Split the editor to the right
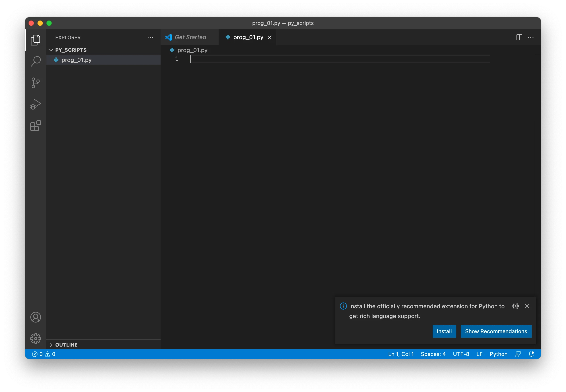The image size is (566, 392). 519,37
